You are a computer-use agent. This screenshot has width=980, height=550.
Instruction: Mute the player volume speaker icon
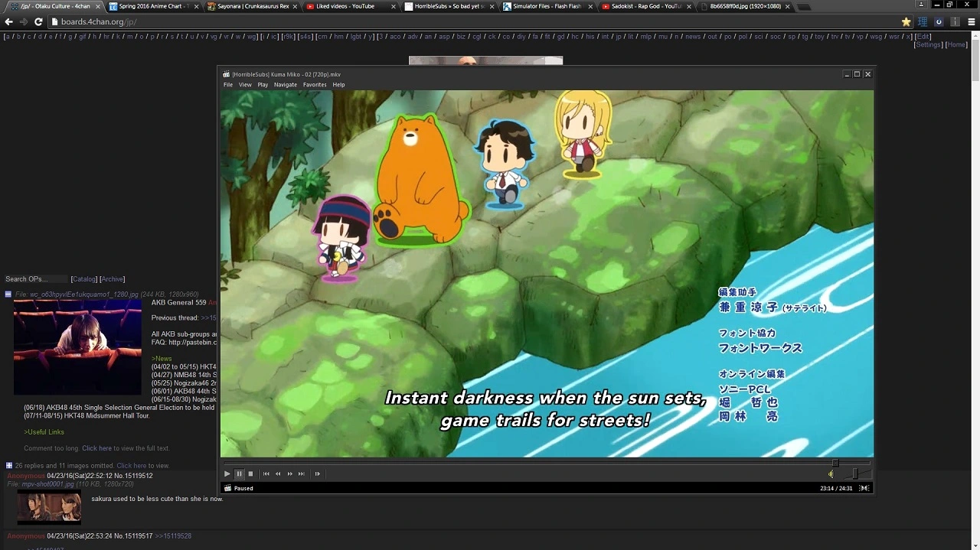pyautogui.click(x=831, y=474)
